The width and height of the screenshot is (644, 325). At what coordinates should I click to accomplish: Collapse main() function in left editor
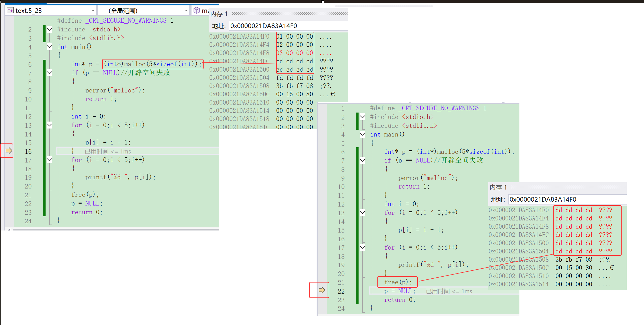coord(50,47)
